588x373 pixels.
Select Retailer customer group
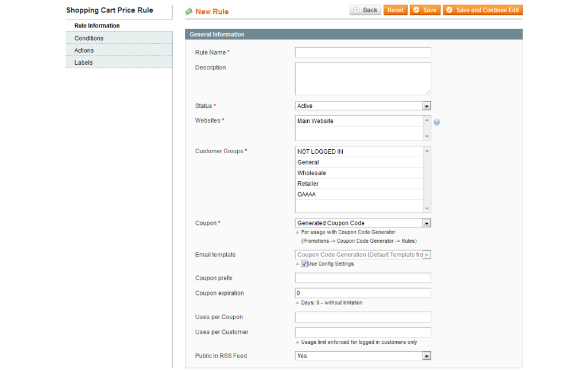[359, 184]
